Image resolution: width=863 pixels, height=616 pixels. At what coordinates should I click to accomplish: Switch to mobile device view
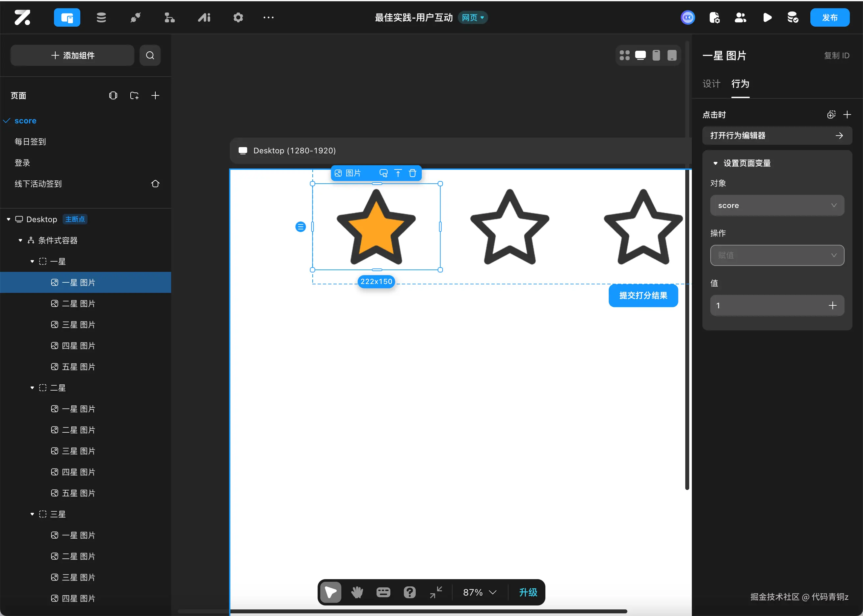656,55
